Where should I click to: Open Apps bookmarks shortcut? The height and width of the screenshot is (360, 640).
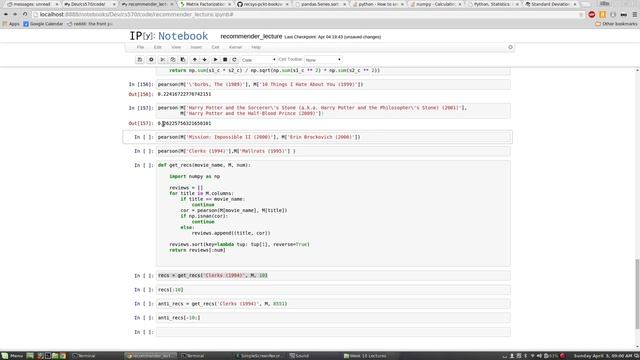(x=11, y=24)
